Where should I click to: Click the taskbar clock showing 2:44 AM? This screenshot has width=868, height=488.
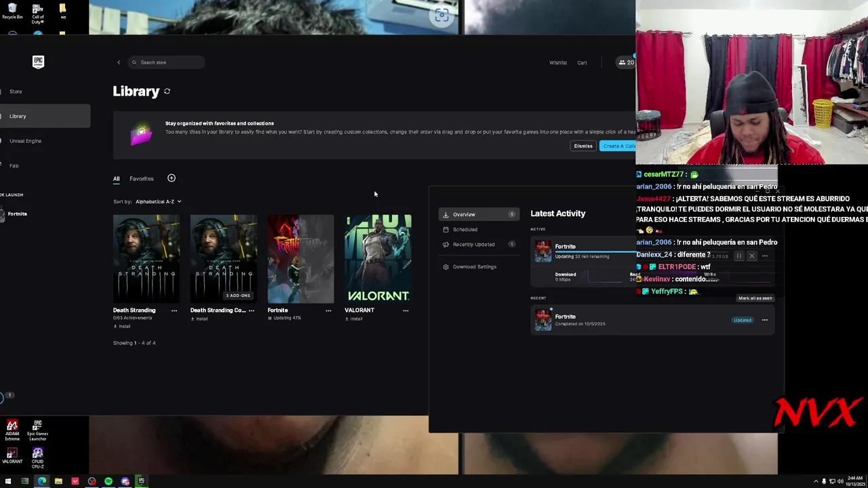[x=854, y=481]
